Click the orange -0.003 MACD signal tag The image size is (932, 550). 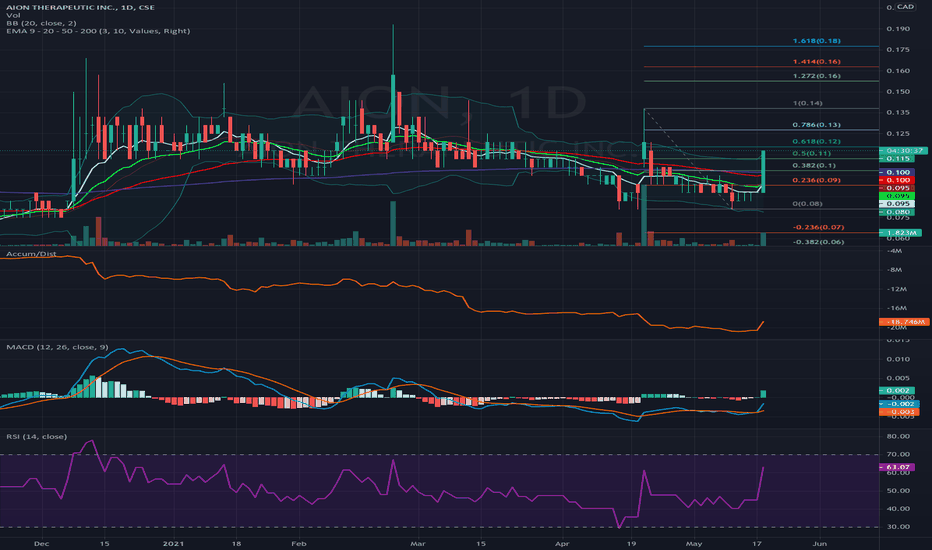[x=899, y=412]
